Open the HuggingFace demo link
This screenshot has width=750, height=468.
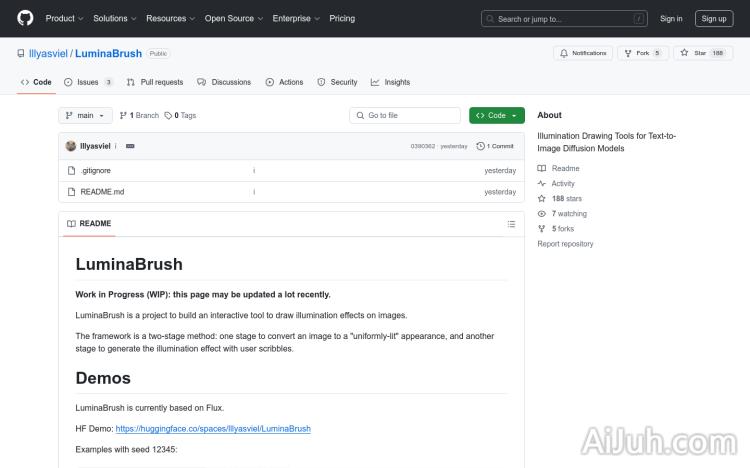point(213,428)
